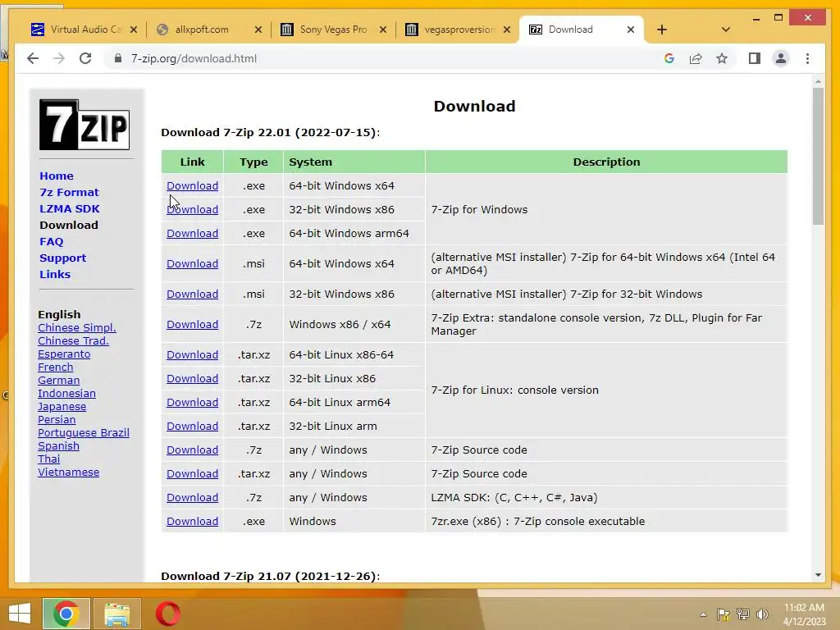
Task: Close the allxpoft.com tab
Action: click(258, 30)
